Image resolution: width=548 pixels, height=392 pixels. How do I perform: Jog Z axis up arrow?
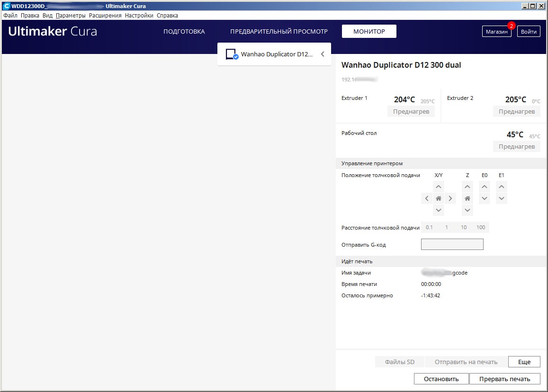tap(467, 187)
